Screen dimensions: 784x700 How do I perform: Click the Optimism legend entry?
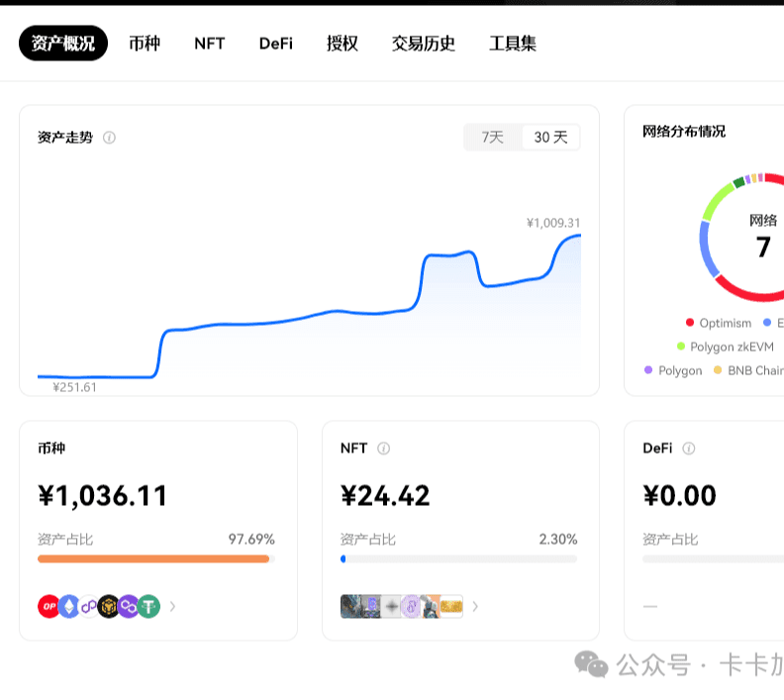pos(719,323)
